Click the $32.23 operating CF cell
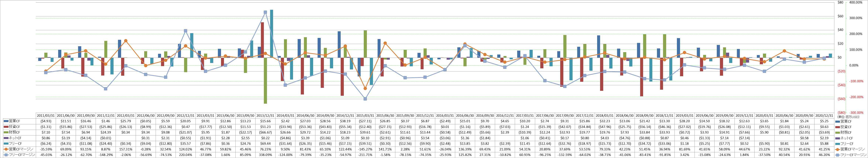868x158 pixels. tap(605, 121)
